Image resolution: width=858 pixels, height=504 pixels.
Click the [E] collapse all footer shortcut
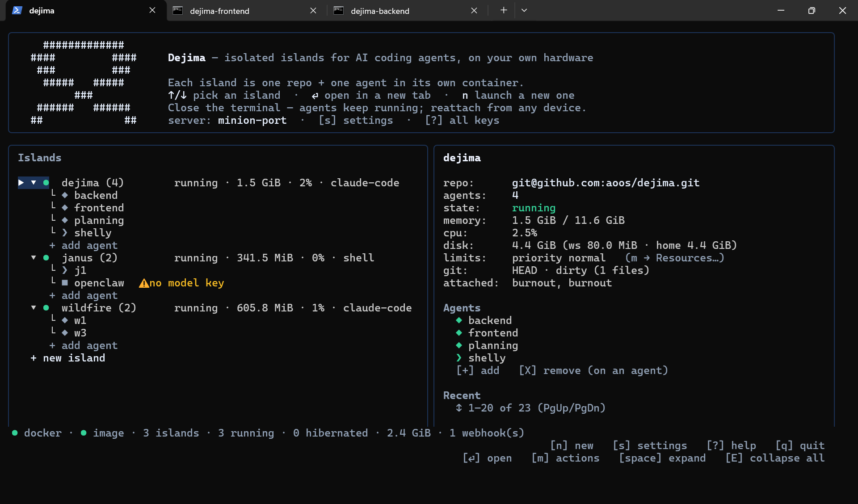click(775, 458)
